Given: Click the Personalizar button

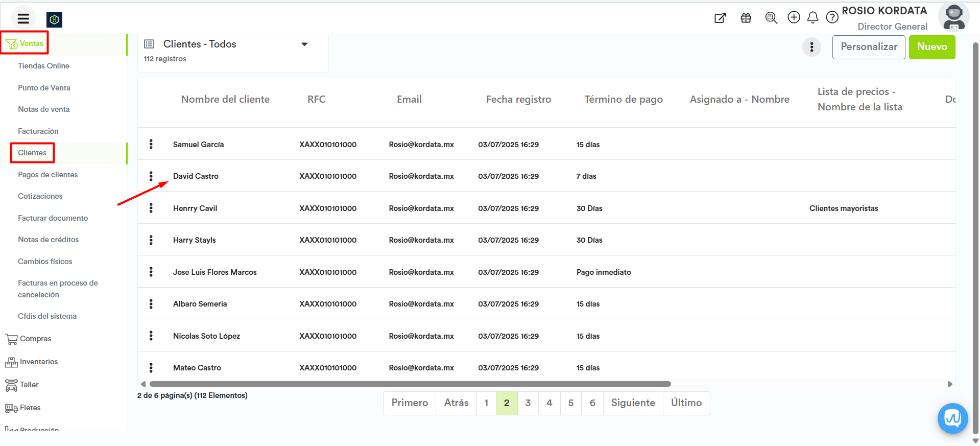Looking at the screenshot, I should (868, 47).
